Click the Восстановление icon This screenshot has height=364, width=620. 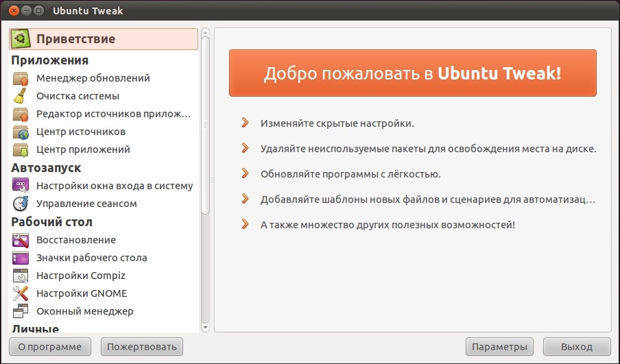[21, 240]
